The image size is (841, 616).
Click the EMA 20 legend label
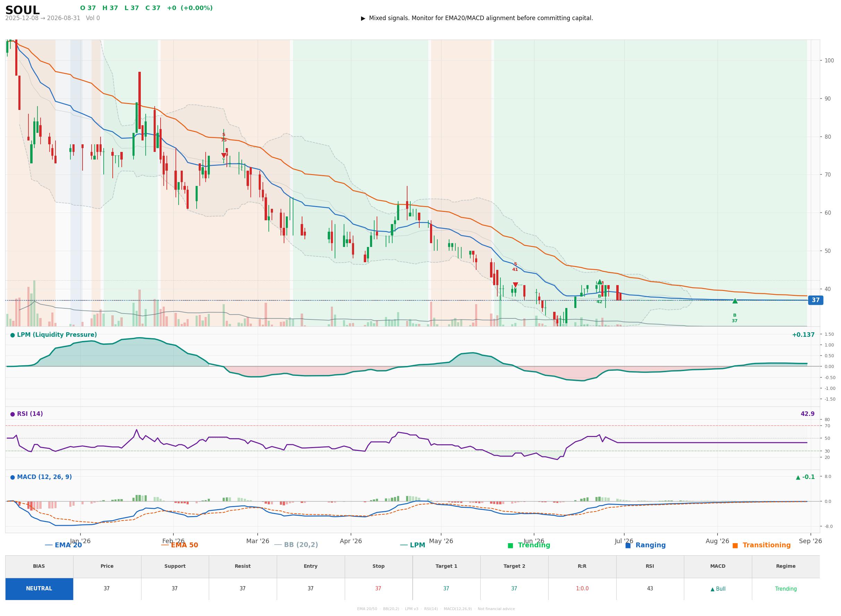pyautogui.click(x=68, y=545)
